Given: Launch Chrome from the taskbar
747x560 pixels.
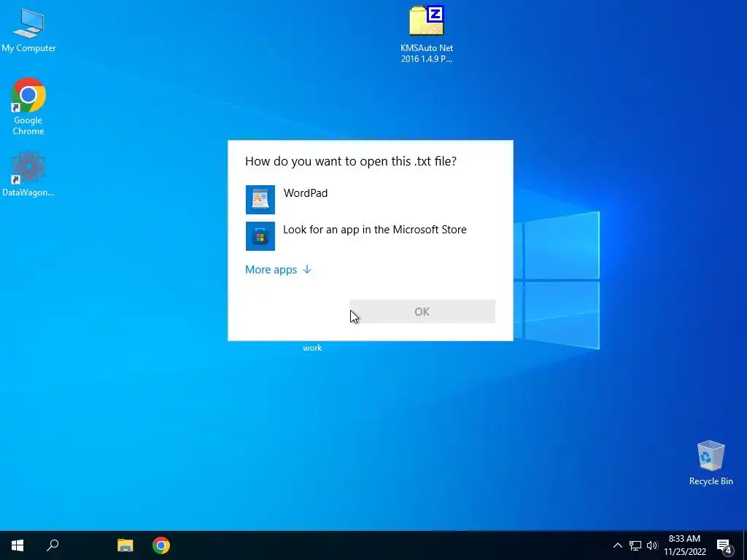Looking at the screenshot, I should [x=161, y=545].
